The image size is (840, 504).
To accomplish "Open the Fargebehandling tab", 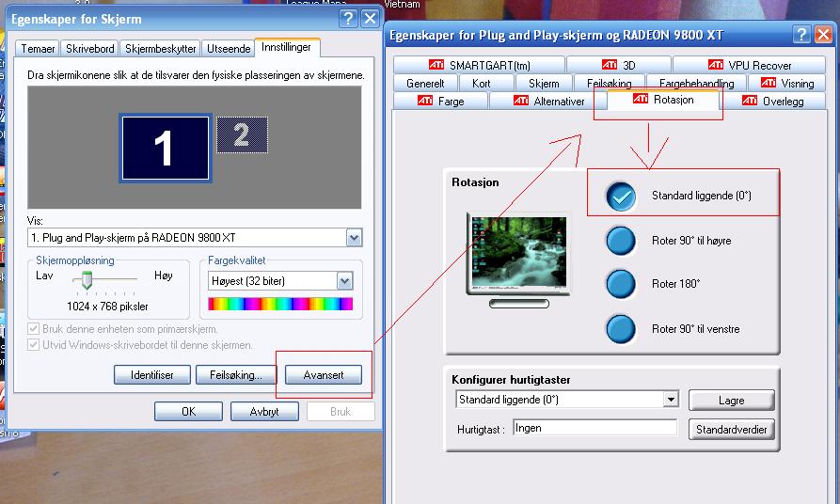I will 696,83.
